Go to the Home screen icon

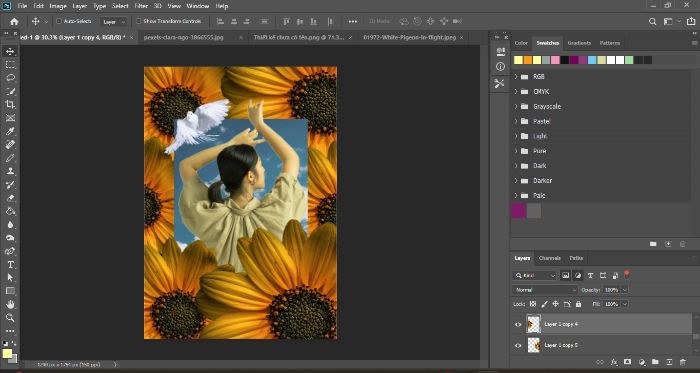pos(14,21)
